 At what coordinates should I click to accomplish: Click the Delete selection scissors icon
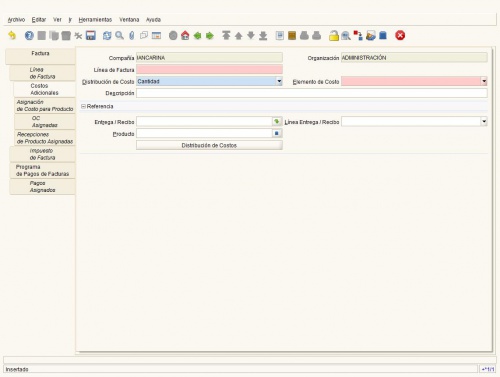[x=78, y=35]
